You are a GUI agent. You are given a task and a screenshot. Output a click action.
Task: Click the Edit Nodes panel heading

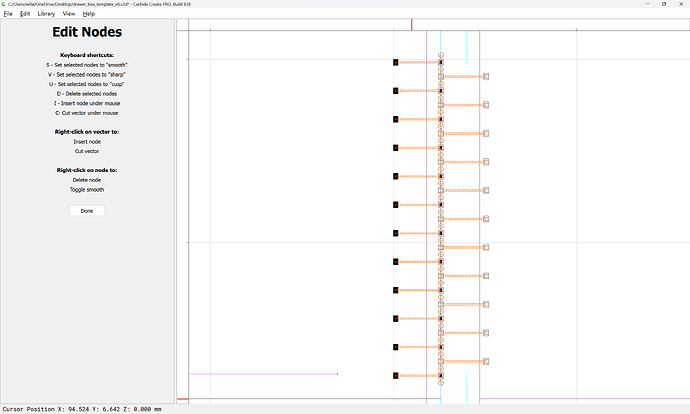(x=87, y=33)
